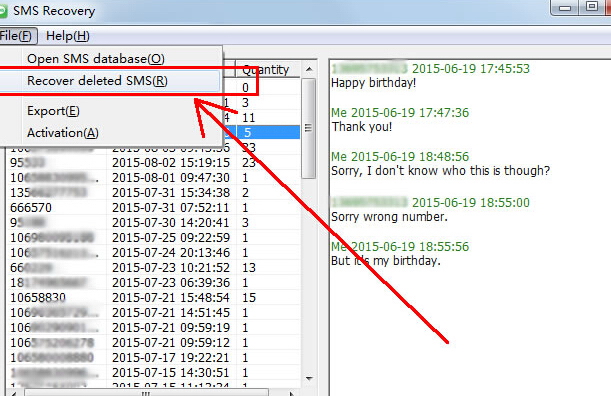Viewport: 611px width, 396px height.
Task: Click message 'Sorry, I don't know who this is though?'
Action: pos(440,171)
